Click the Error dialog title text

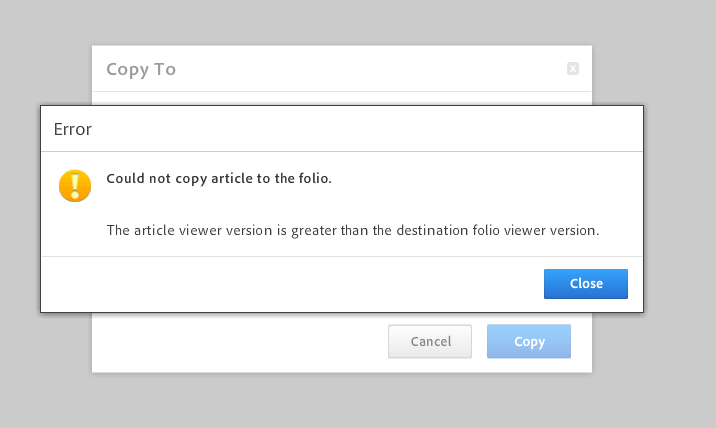[x=73, y=129]
